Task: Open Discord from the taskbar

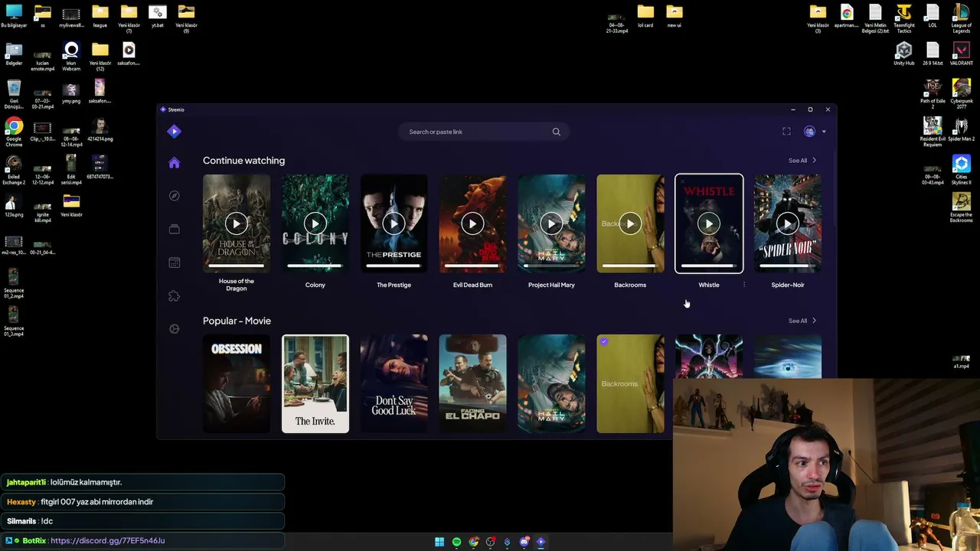Action: pos(524,542)
